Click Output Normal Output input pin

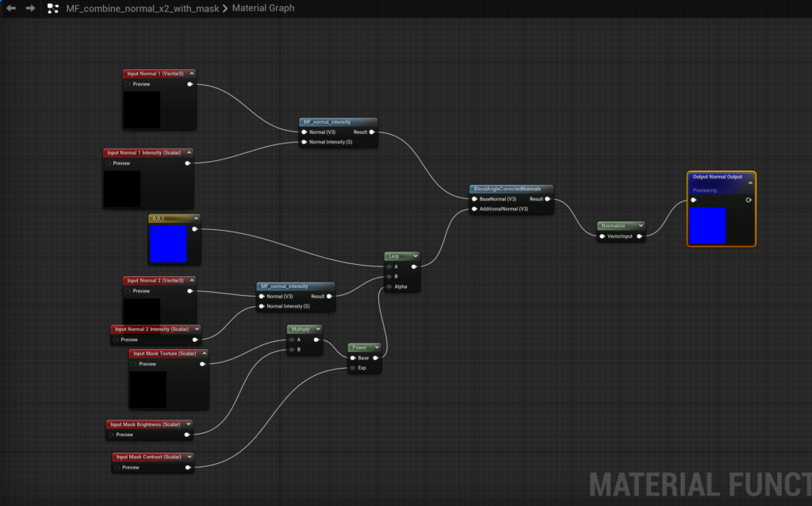coord(693,200)
